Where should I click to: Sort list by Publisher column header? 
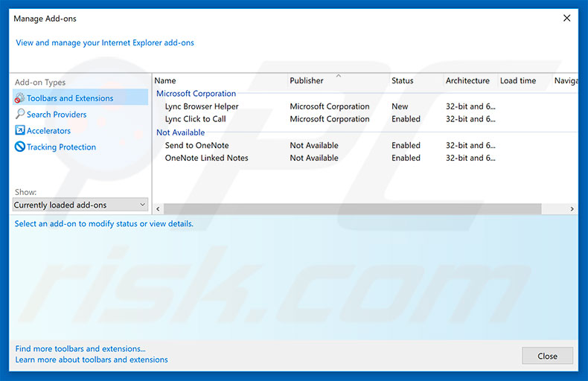(307, 80)
